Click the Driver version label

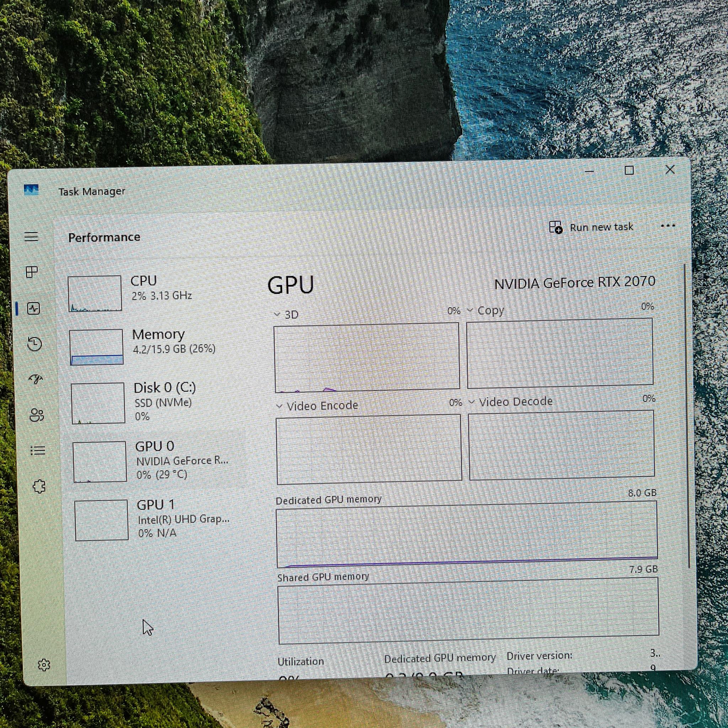[x=539, y=655]
